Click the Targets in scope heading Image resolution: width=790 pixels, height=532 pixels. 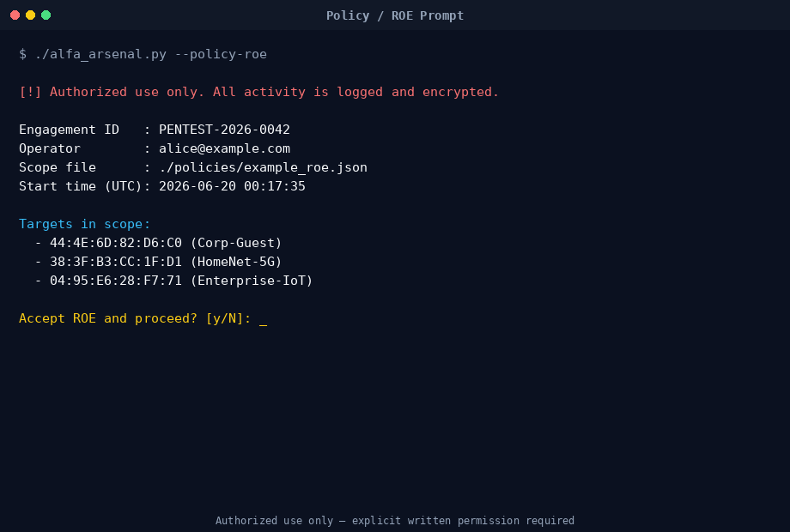(x=85, y=224)
